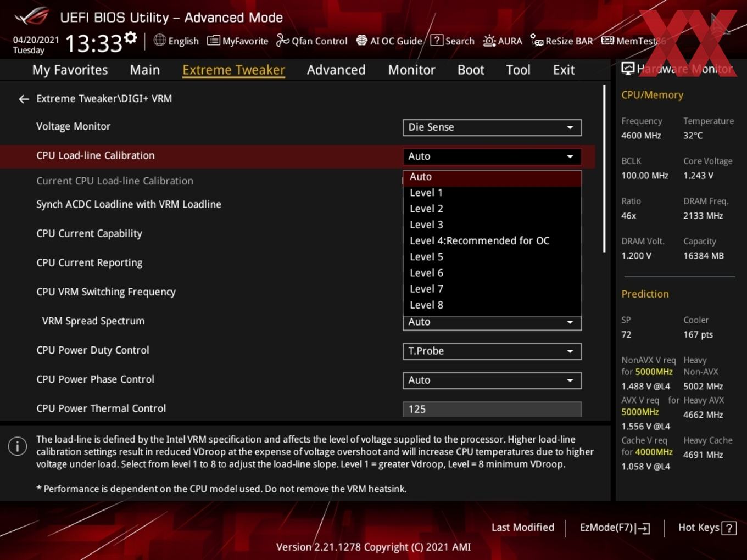Click Current CPU Load-line Calibration label
Viewport: 747px width, 560px height.
(x=115, y=181)
